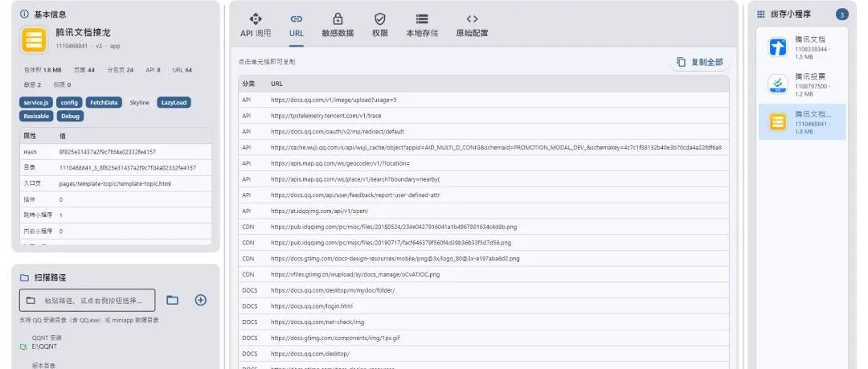Screen dimensions: 868x369
Task: Click the large yellow 腾讯文档接龙 app icon
Action: [35, 40]
